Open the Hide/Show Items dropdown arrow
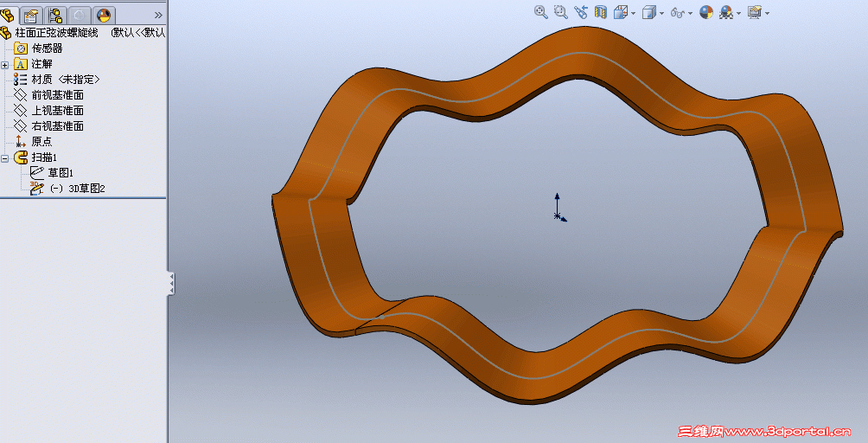 click(x=690, y=13)
